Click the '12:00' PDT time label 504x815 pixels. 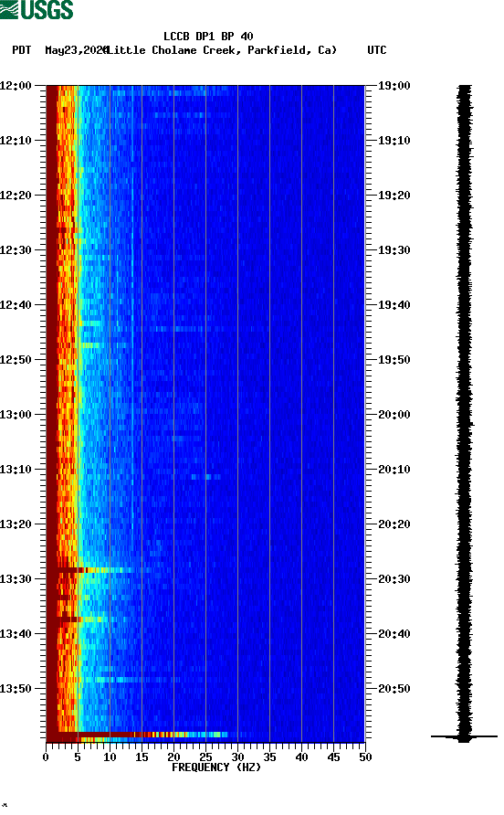pos(16,86)
